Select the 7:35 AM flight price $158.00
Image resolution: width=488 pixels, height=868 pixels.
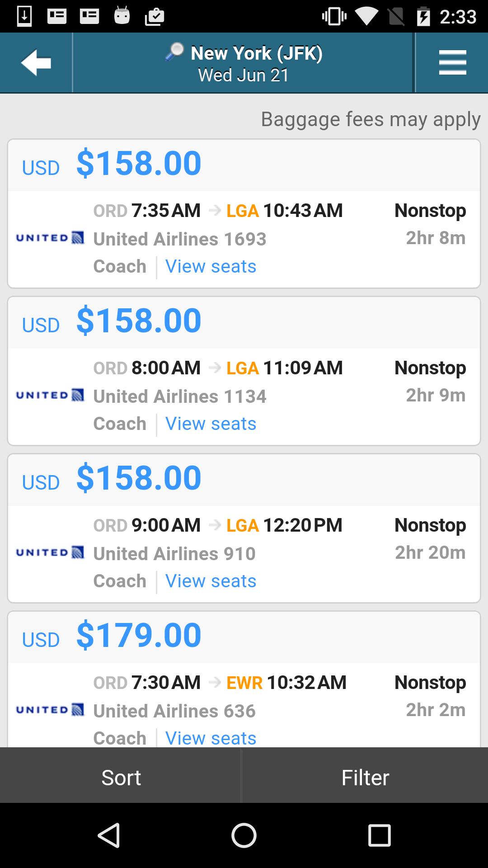(x=139, y=164)
